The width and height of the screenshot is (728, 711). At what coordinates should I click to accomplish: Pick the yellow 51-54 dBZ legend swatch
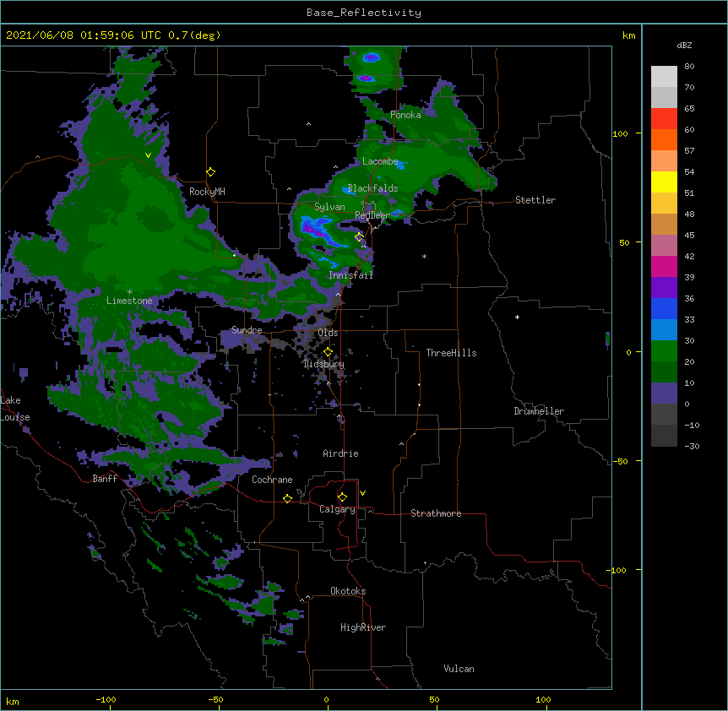click(x=664, y=182)
